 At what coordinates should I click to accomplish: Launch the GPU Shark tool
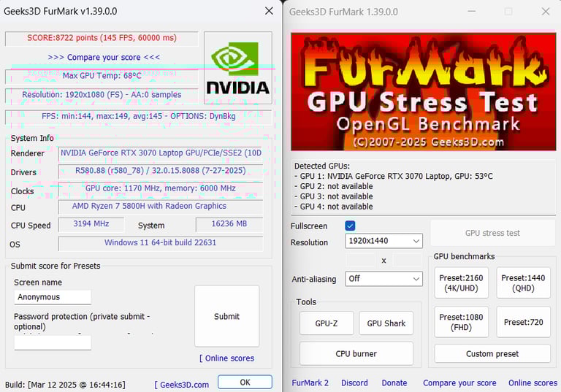pyautogui.click(x=386, y=323)
